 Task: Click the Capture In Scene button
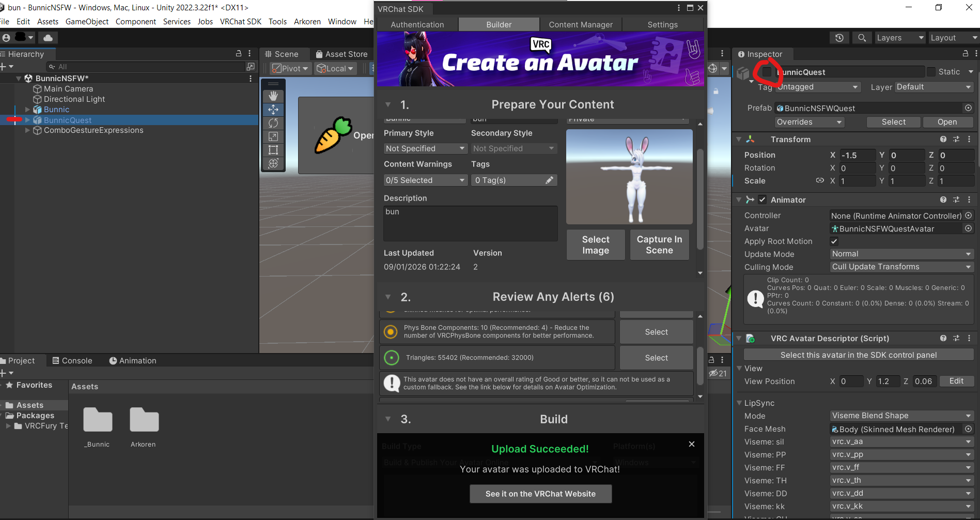coord(660,244)
